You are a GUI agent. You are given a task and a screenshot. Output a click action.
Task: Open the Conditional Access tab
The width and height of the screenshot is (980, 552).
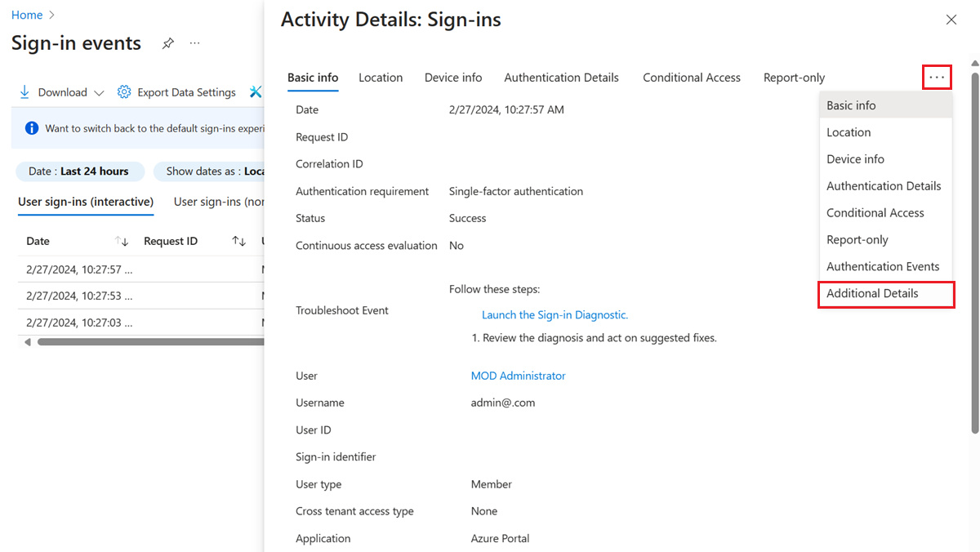pyautogui.click(x=692, y=78)
